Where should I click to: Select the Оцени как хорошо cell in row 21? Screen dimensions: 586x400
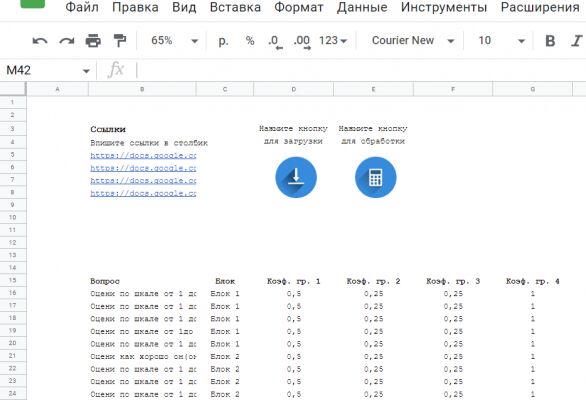pyautogui.click(x=142, y=357)
